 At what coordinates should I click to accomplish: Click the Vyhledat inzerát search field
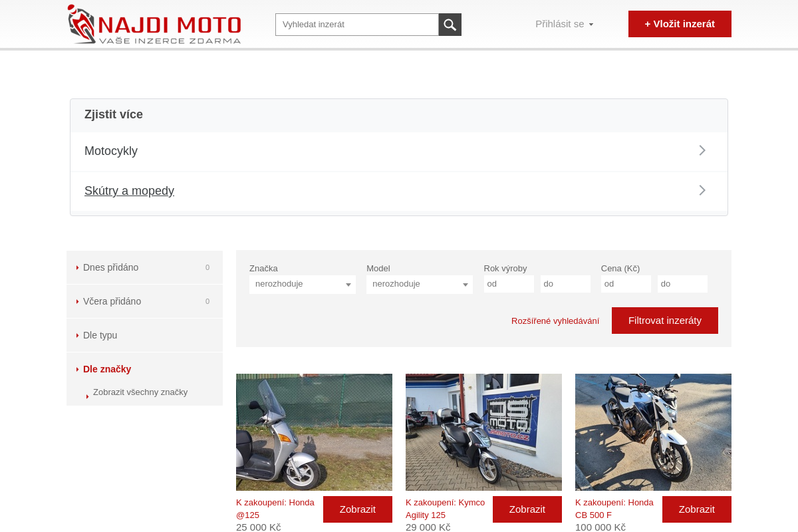coord(356,25)
